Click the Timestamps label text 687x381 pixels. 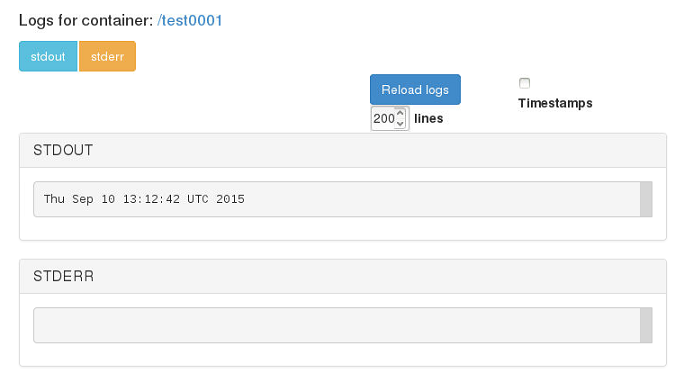click(555, 103)
